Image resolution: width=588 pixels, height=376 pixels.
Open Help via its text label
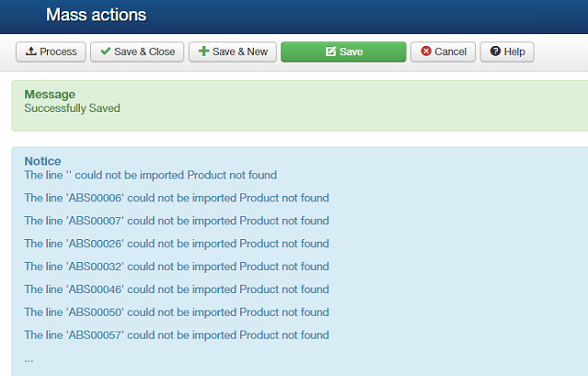(514, 51)
